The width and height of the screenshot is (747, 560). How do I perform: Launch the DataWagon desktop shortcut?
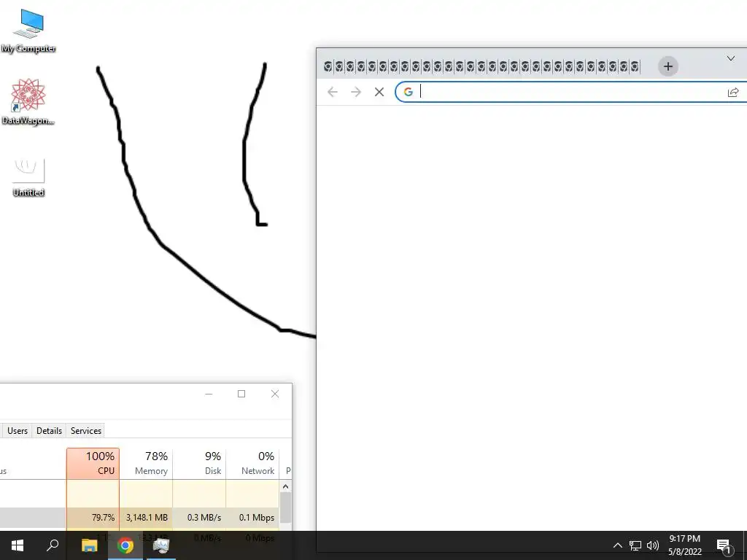point(28,102)
